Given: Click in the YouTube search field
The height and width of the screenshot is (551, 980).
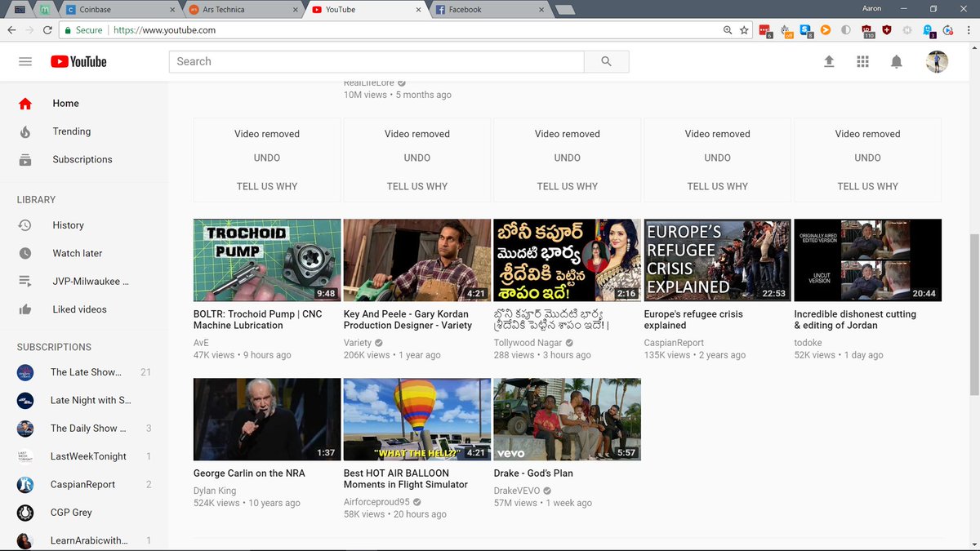Looking at the screenshot, I should click(x=376, y=61).
